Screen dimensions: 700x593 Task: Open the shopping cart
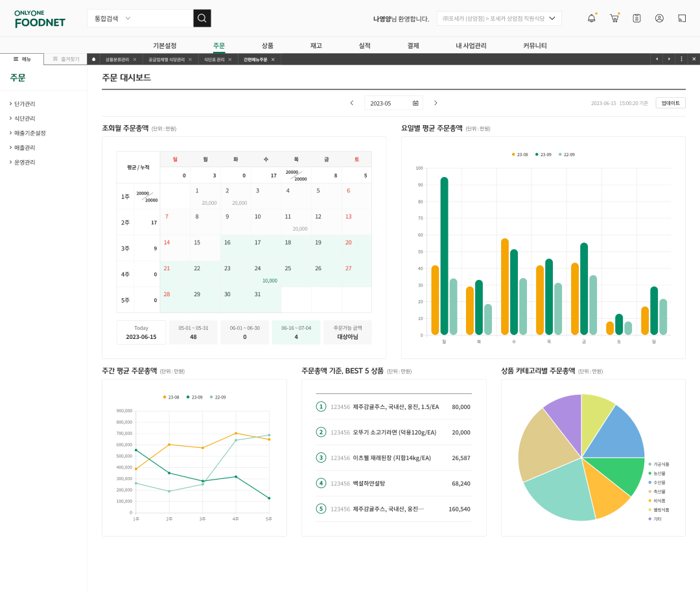point(614,18)
